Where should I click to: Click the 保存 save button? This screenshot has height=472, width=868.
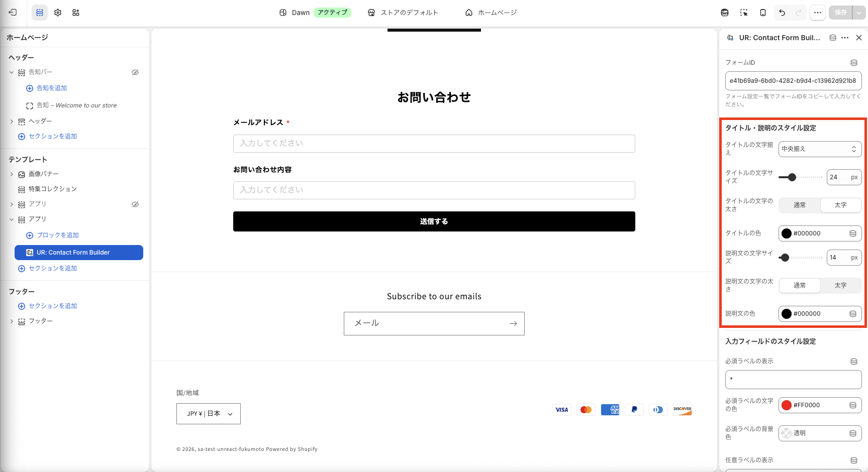[x=841, y=13]
